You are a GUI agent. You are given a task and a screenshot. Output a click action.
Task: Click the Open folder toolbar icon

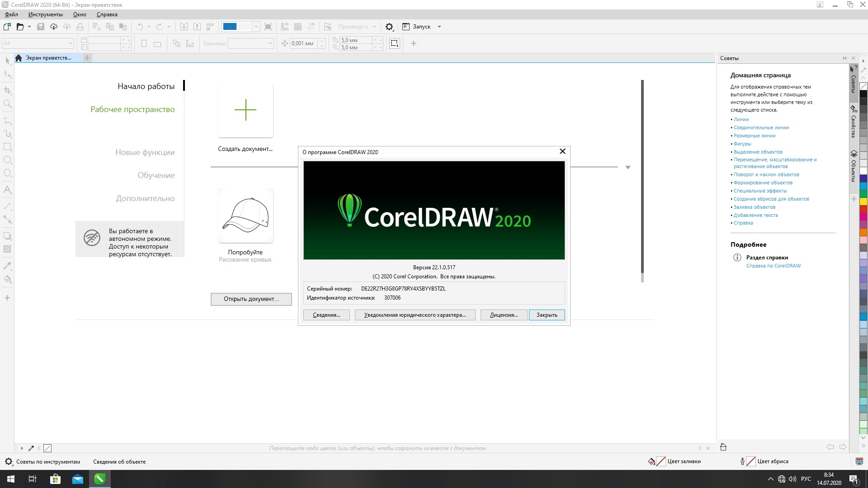click(20, 27)
